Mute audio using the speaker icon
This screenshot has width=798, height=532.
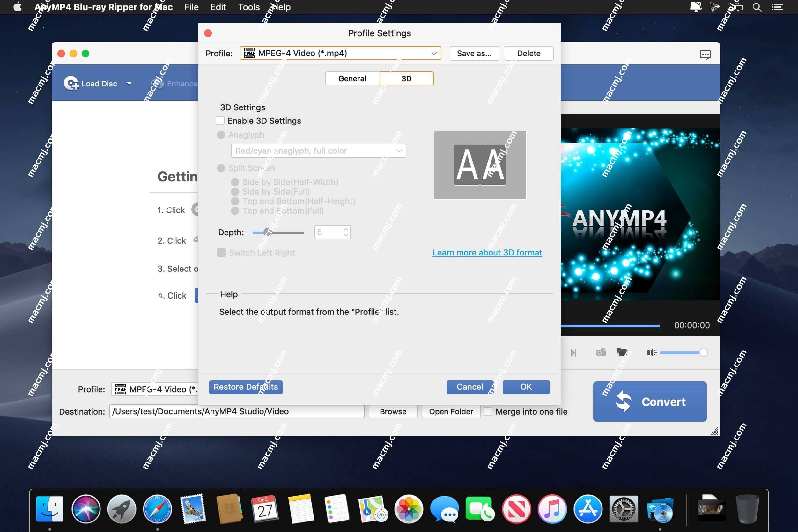652,352
